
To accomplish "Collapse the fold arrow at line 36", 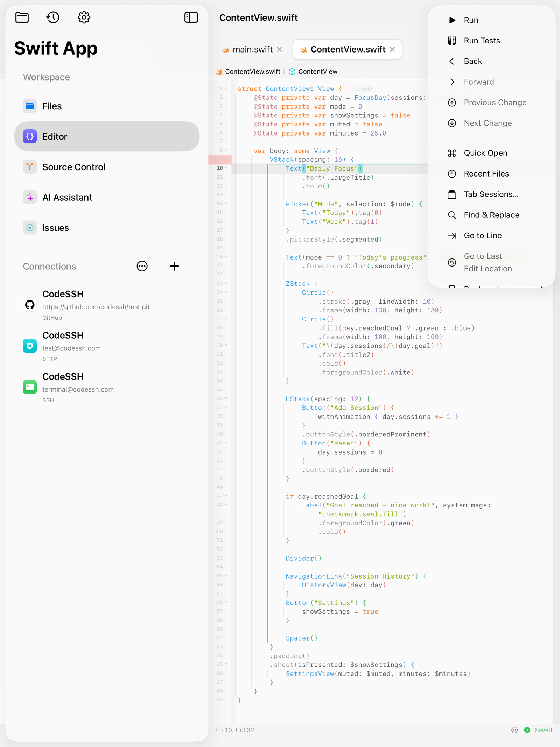I will pyautogui.click(x=226, y=399).
